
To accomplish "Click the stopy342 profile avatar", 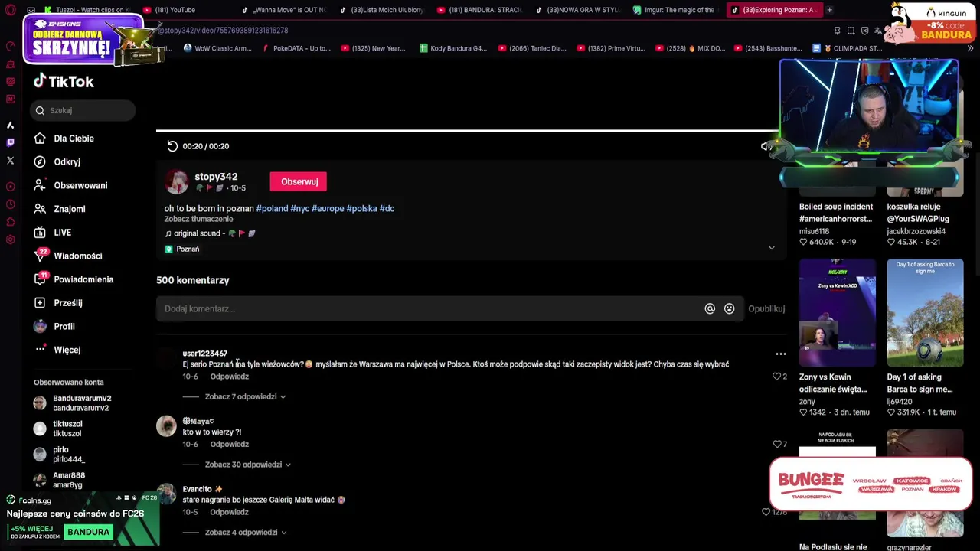I will [x=177, y=181].
